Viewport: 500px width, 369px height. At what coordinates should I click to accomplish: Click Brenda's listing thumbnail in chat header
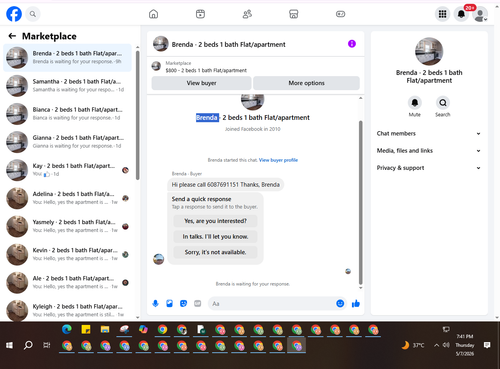[160, 44]
